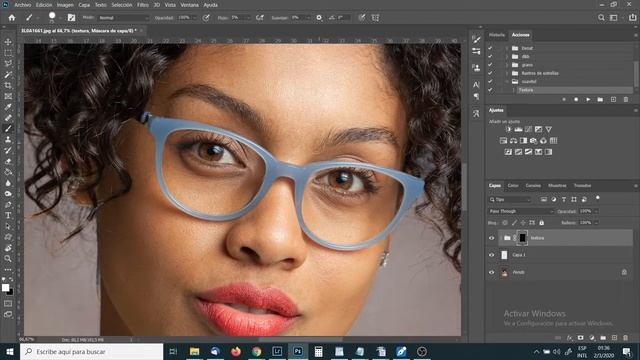Open the Archivo menu
640x360 pixels.
[x=23, y=5]
